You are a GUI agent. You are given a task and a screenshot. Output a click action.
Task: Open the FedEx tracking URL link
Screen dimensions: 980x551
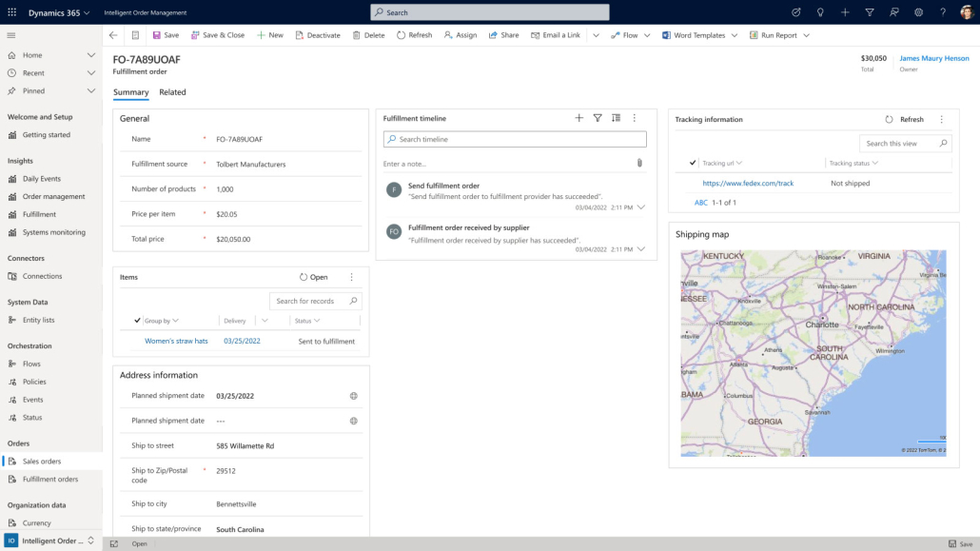[x=748, y=183]
